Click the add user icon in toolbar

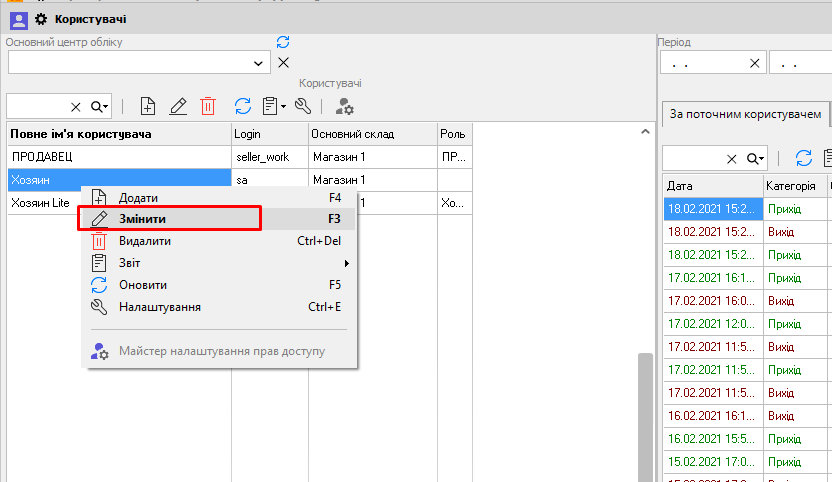148,106
